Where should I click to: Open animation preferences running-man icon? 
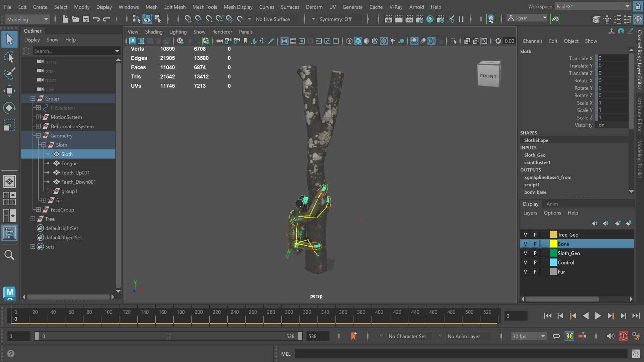[x=636, y=336]
